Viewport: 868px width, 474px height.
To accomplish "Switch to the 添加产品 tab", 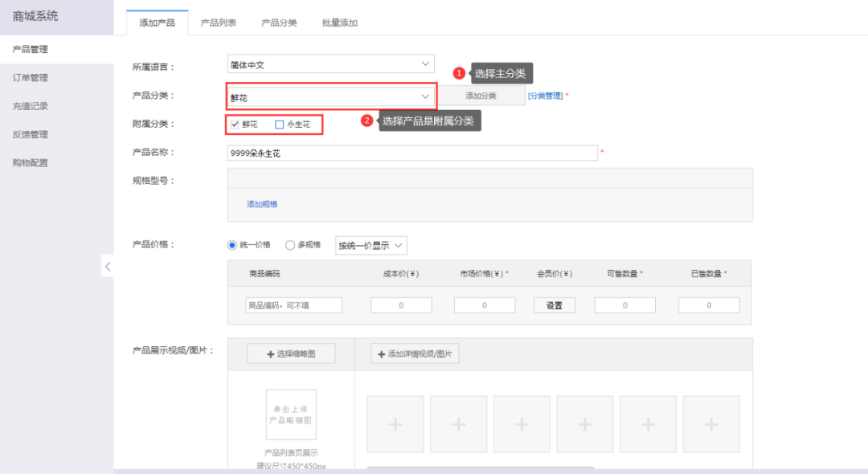I will [x=158, y=22].
